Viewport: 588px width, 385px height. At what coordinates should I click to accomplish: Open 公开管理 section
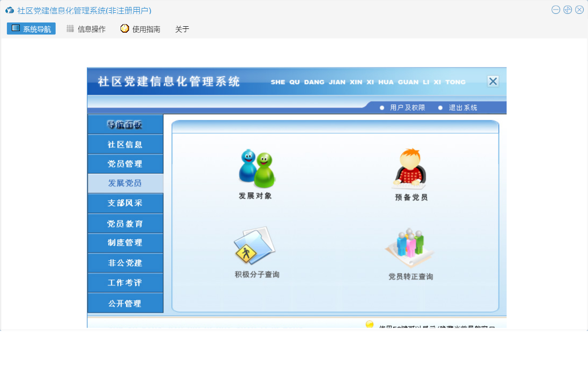point(125,303)
